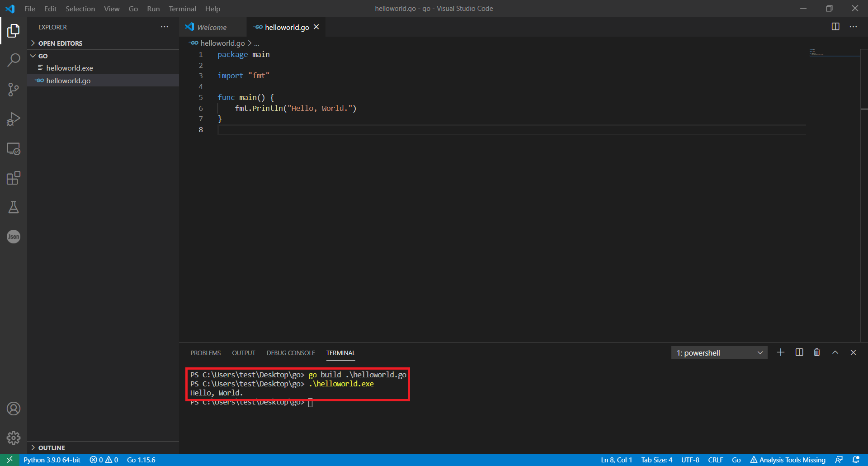Screen dimensions: 868x466
Task: Open the Remote Explorer view
Action: coord(14,148)
